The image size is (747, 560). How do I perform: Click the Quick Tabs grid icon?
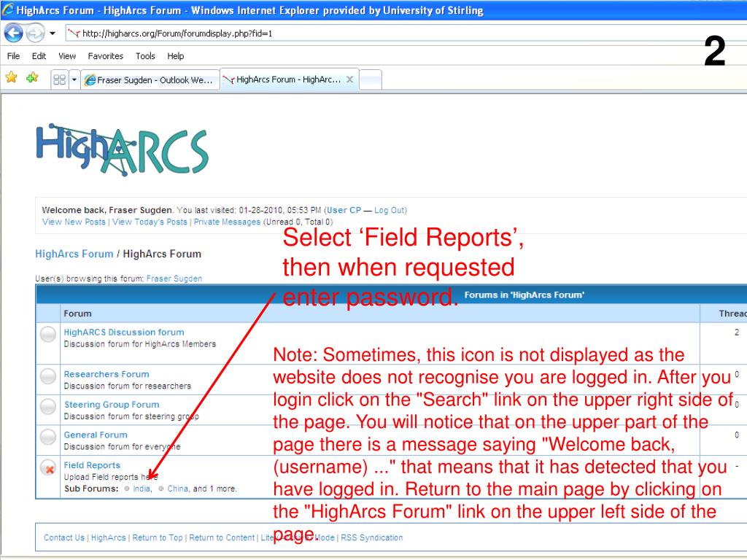(x=60, y=79)
